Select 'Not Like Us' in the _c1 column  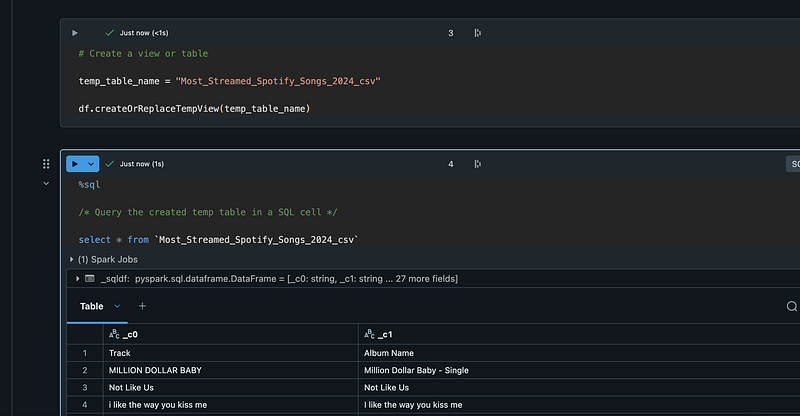[x=579, y=388]
